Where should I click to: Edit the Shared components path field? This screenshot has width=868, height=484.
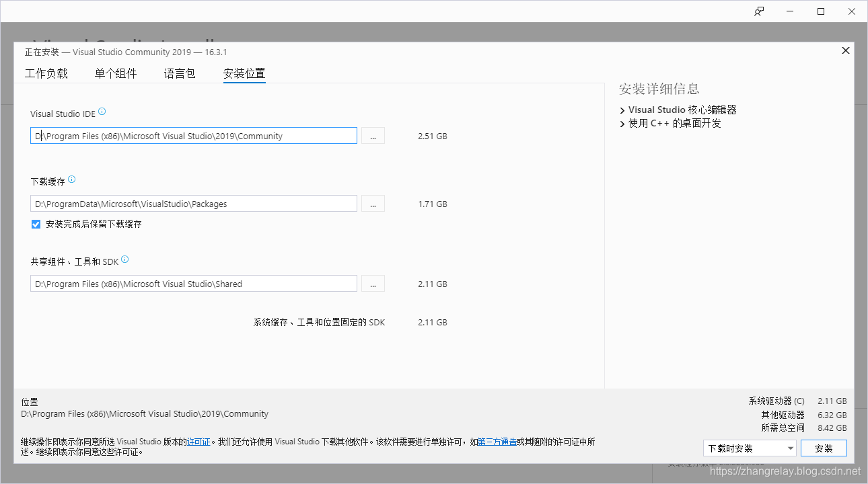[x=194, y=284]
